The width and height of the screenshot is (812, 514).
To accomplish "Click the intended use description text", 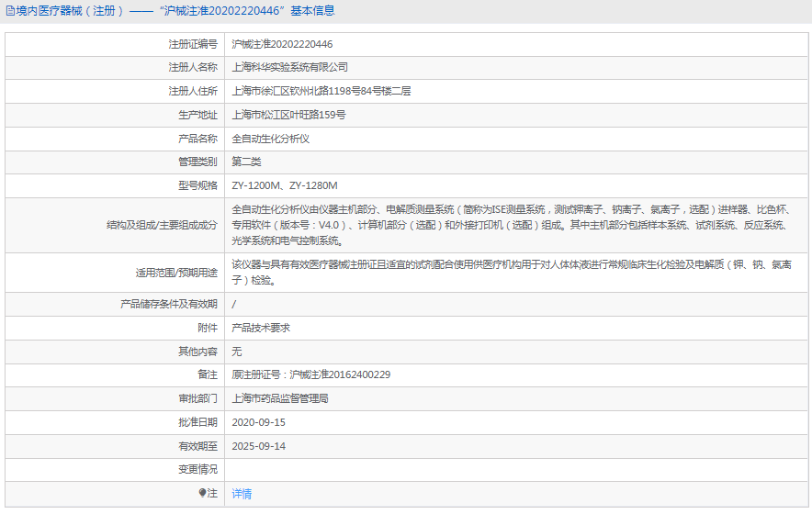I will coord(512,273).
